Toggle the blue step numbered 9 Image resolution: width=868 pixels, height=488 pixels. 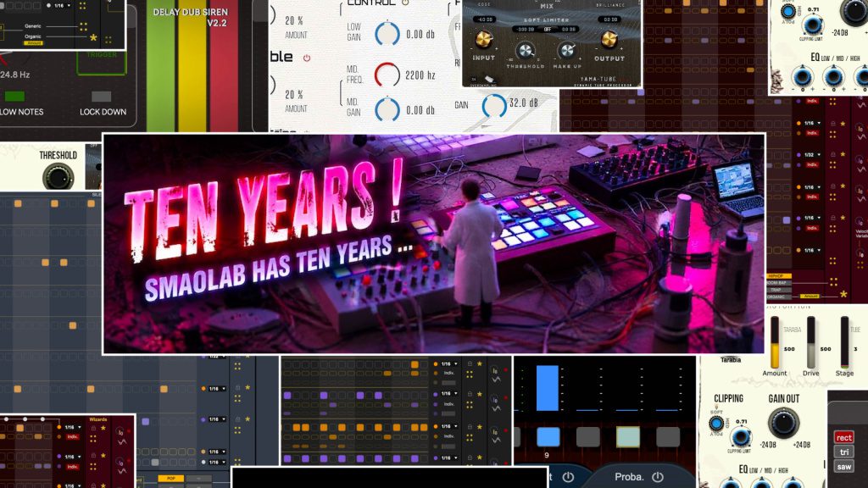(x=548, y=436)
